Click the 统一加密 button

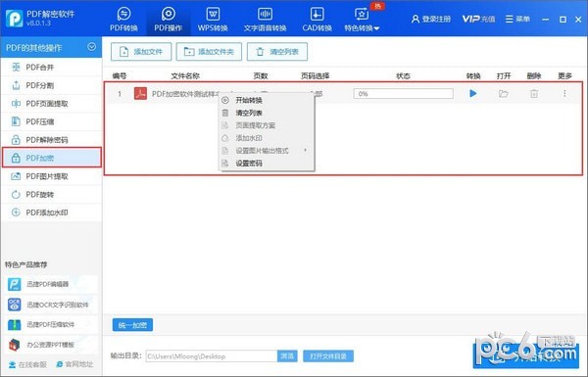[x=132, y=325]
